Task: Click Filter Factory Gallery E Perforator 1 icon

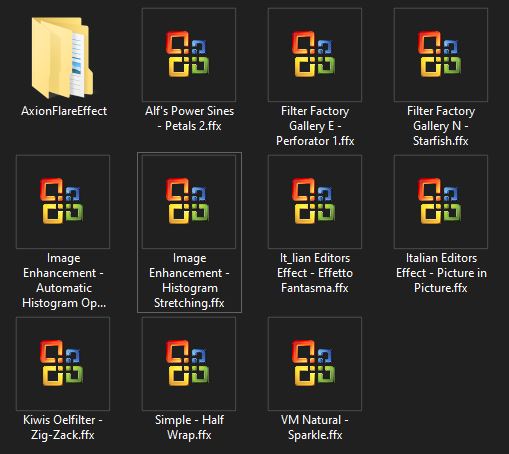Action: [x=315, y=55]
